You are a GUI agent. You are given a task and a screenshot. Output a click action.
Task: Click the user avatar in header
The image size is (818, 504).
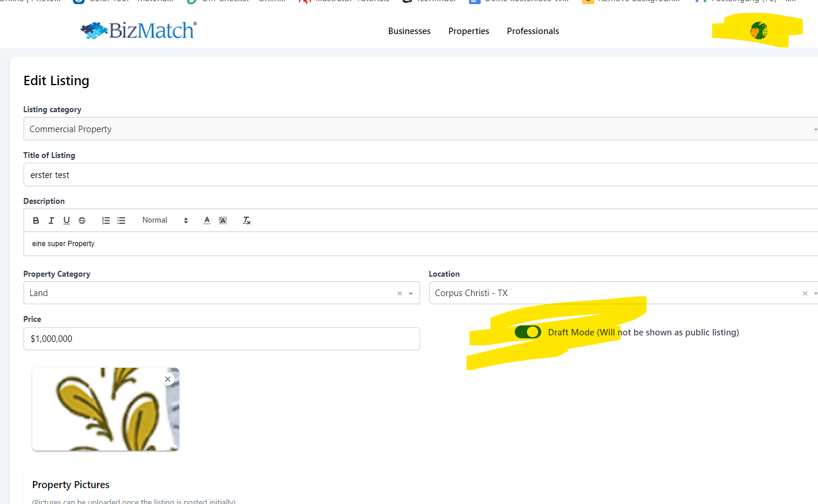(758, 31)
